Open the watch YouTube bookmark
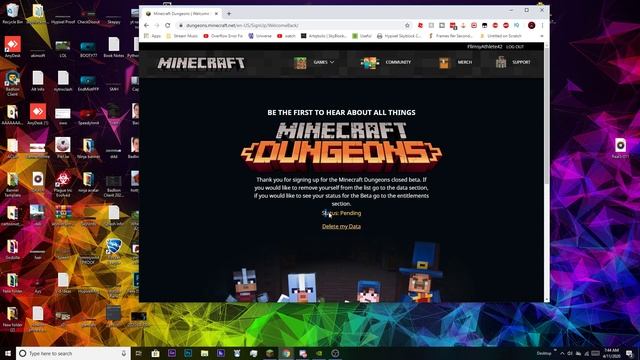The height and width of the screenshot is (360, 640). pyautogui.click(x=286, y=36)
